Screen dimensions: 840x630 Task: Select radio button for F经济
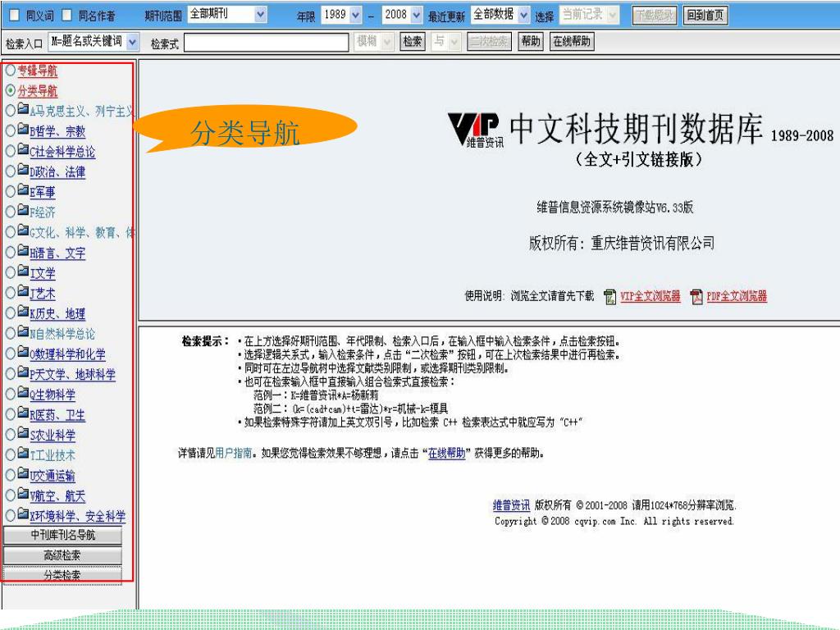(10, 212)
